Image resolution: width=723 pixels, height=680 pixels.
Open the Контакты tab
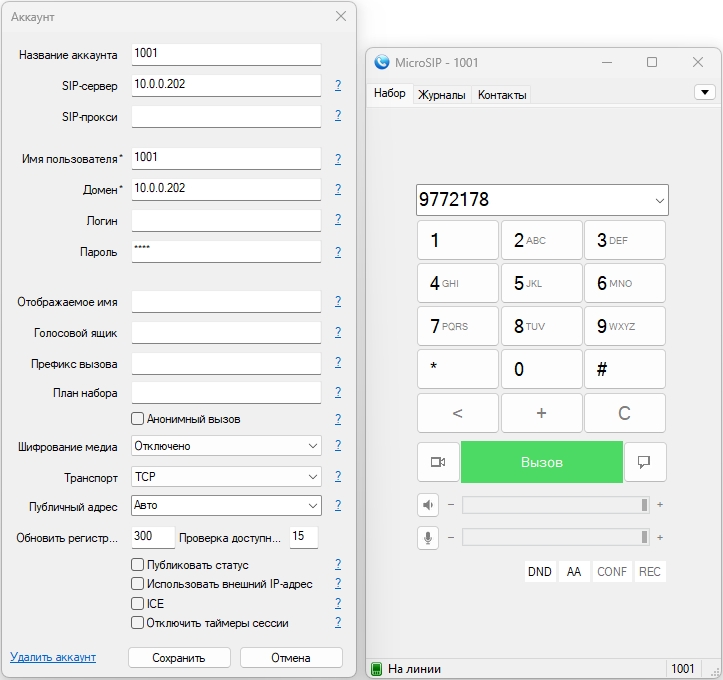[x=501, y=95]
